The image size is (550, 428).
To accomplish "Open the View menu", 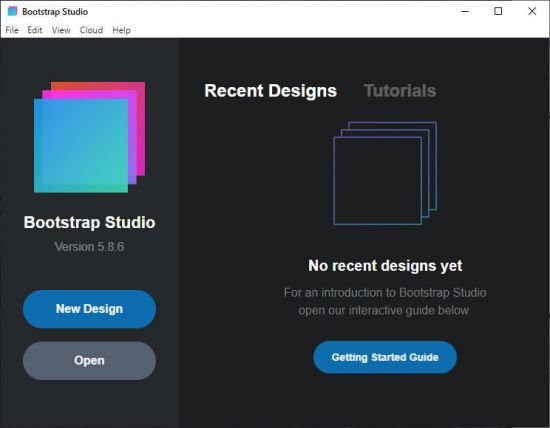I will point(61,30).
